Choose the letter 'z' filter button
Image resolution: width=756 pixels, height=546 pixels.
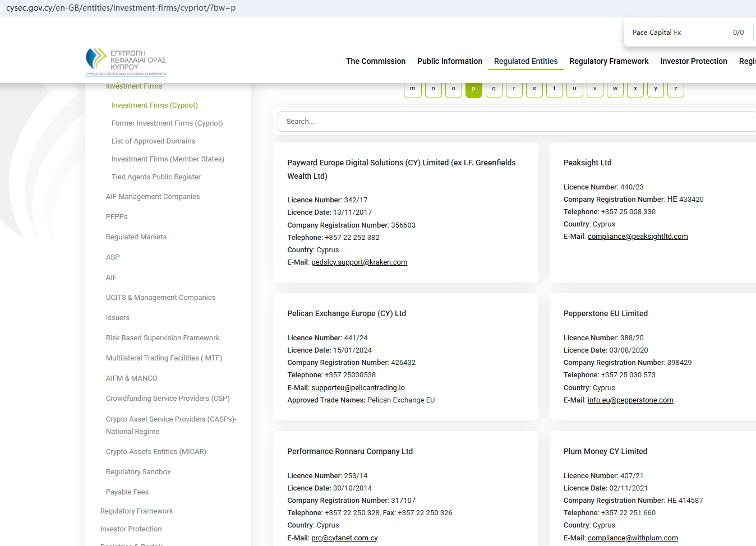675,89
